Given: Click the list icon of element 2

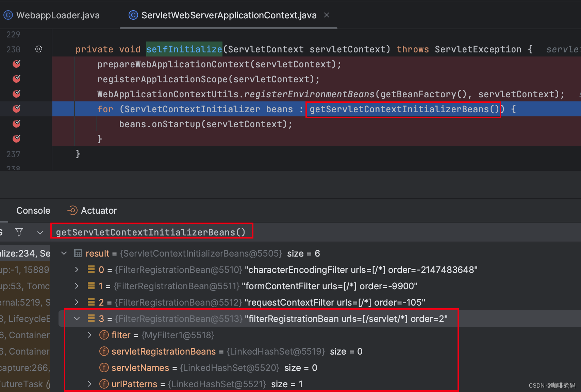Looking at the screenshot, I should tap(91, 302).
